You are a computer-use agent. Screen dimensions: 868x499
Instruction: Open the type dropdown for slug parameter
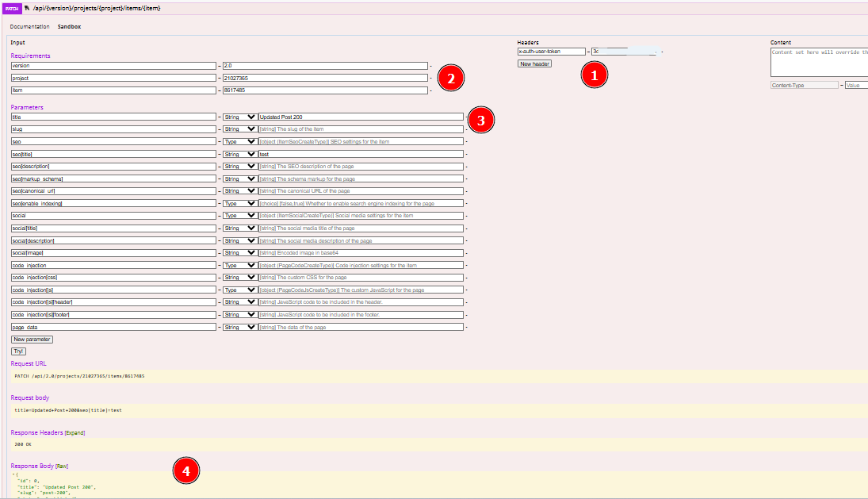(x=239, y=129)
